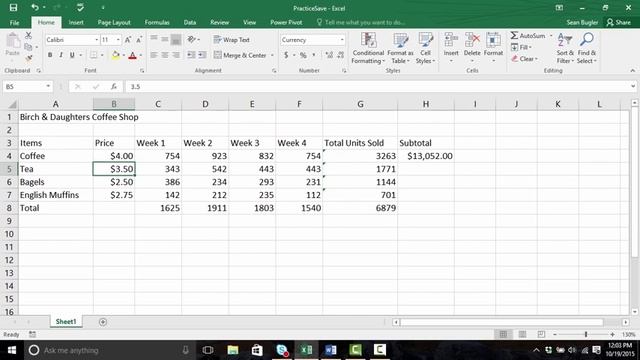Viewport: 640px width, 360px height.
Task: Click the accounting dollar format icon
Action: (286, 55)
